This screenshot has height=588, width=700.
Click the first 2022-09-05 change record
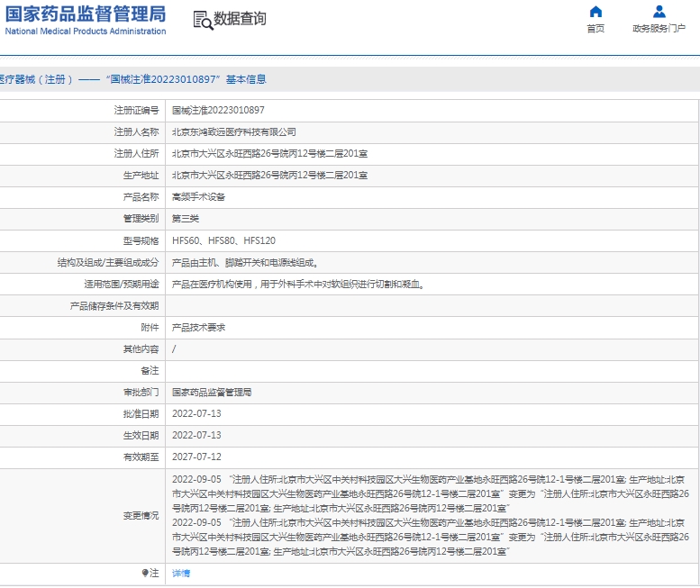(x=431, y=493)
